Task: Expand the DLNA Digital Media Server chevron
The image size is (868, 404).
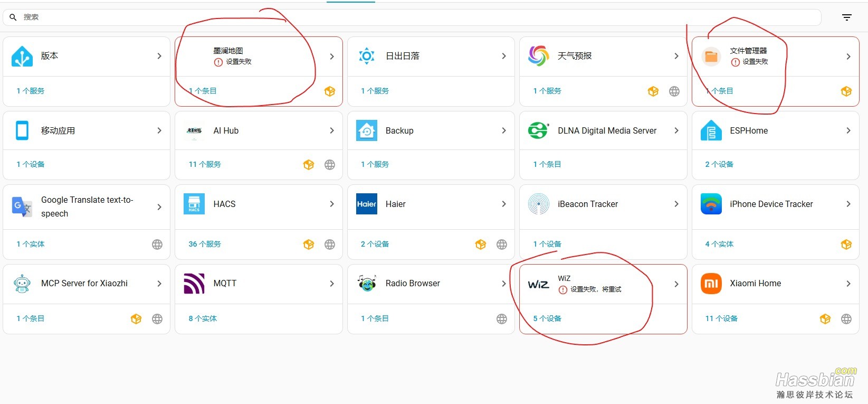Action: [676, 130]
